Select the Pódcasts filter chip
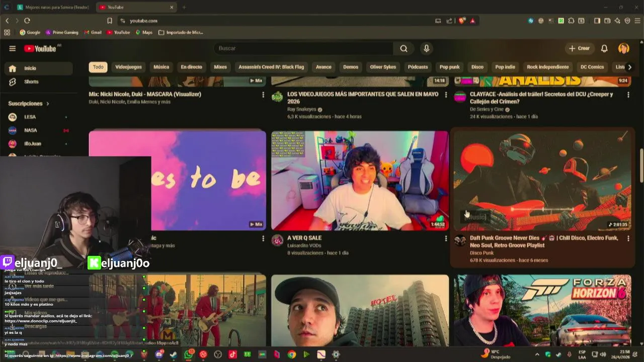Image resolution: width=644 pixels, height=362 pixels. [418, 67]
